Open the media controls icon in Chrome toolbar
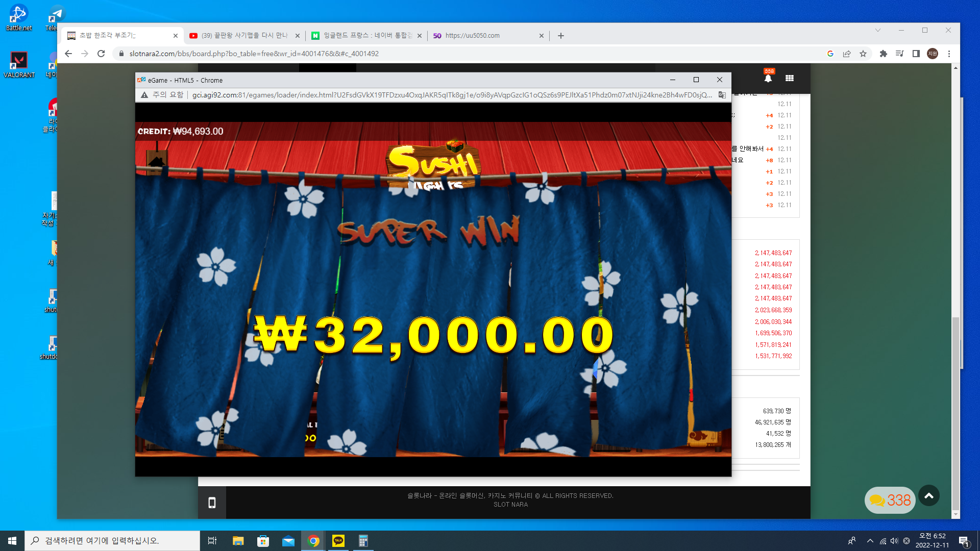The image size is (980, 551). [x=900, y=54]
